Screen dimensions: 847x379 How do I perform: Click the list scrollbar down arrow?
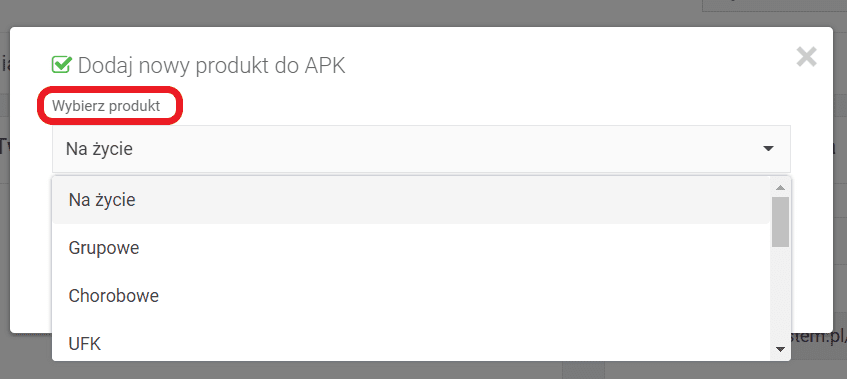point(780,350)
